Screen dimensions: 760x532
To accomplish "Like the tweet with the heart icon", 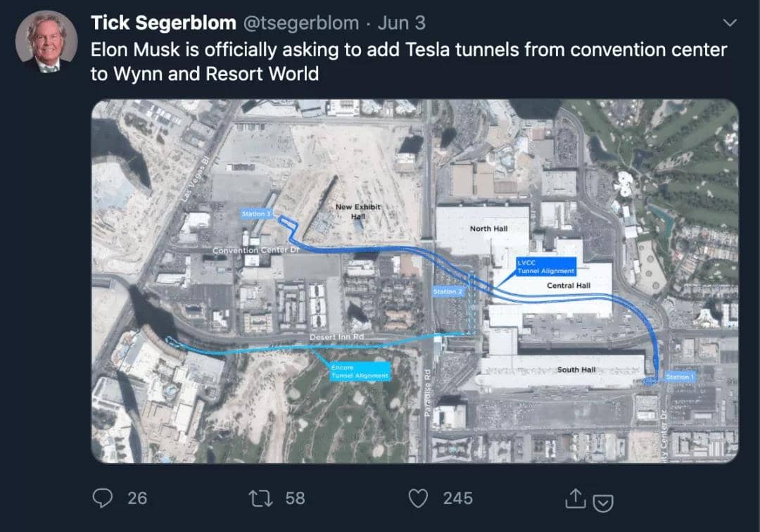I will (x=419, y=498).
